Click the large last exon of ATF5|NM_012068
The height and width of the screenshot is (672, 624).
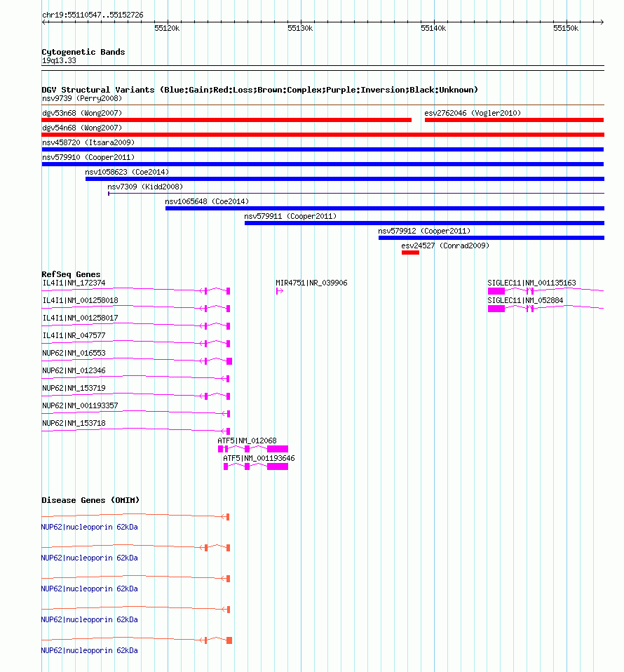point(278,449)
